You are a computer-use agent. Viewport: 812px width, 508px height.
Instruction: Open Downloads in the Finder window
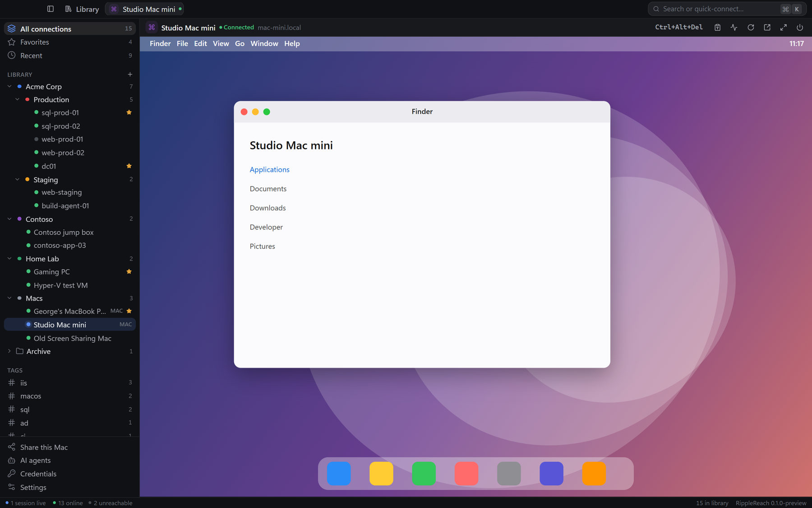(268, 208)
